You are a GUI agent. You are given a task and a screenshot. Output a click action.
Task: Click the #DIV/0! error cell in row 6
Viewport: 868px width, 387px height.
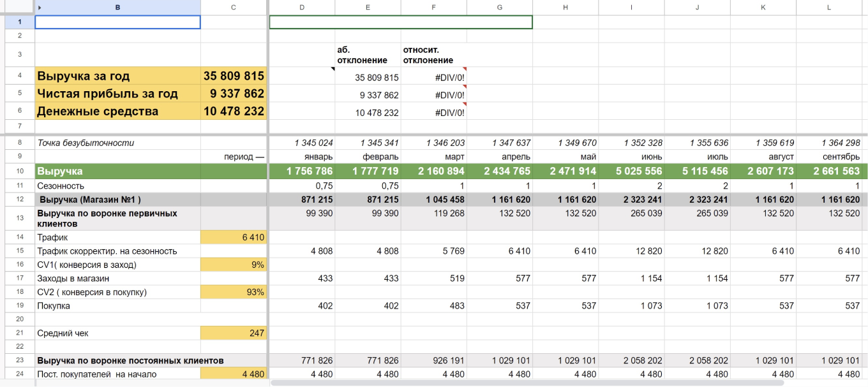click(x=434, y=112)
